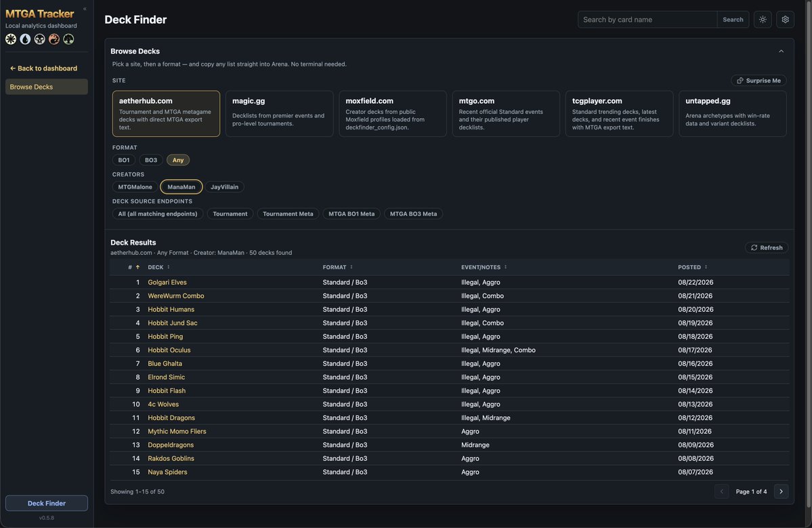Click the black mana skull icon
This screenshot has width=812, height=528.
[40, 39]
